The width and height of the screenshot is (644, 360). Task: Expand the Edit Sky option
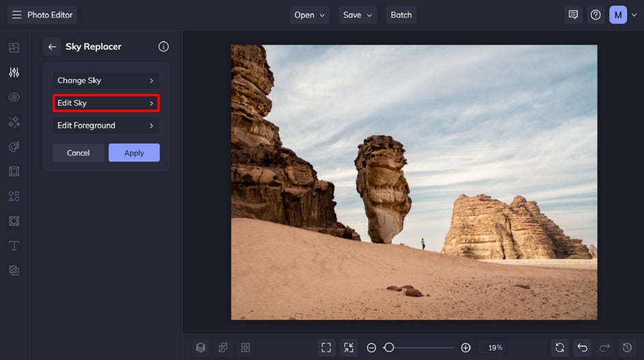(106, 103)
